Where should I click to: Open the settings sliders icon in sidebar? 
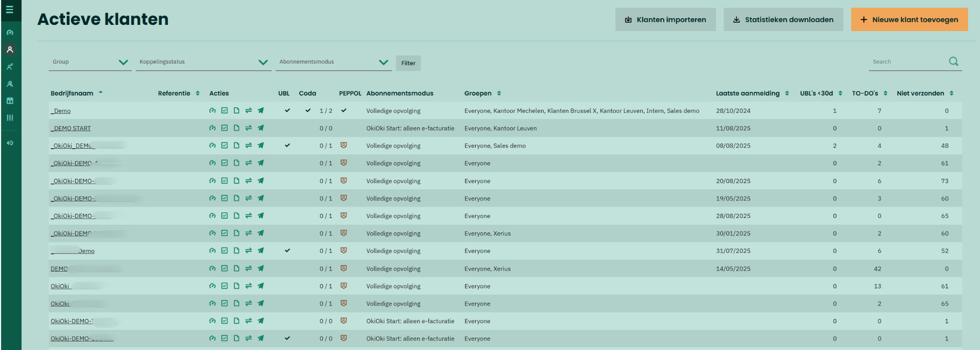point(10,118)
